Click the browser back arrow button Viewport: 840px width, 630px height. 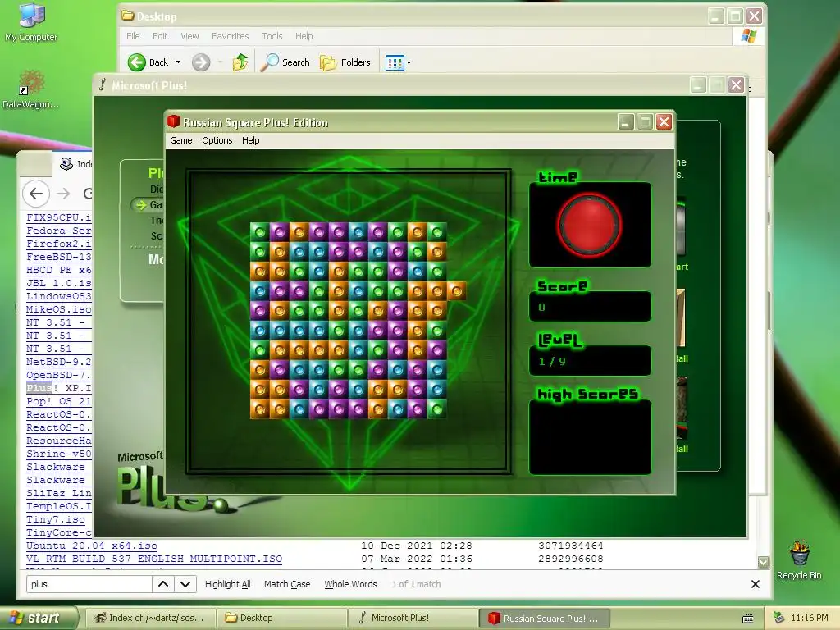click(36, 194)
